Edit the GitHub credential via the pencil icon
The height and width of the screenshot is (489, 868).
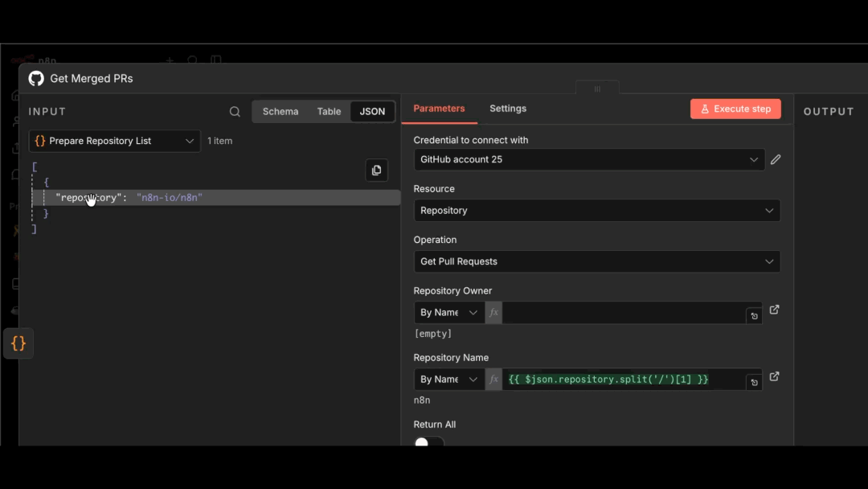(775, 159)
